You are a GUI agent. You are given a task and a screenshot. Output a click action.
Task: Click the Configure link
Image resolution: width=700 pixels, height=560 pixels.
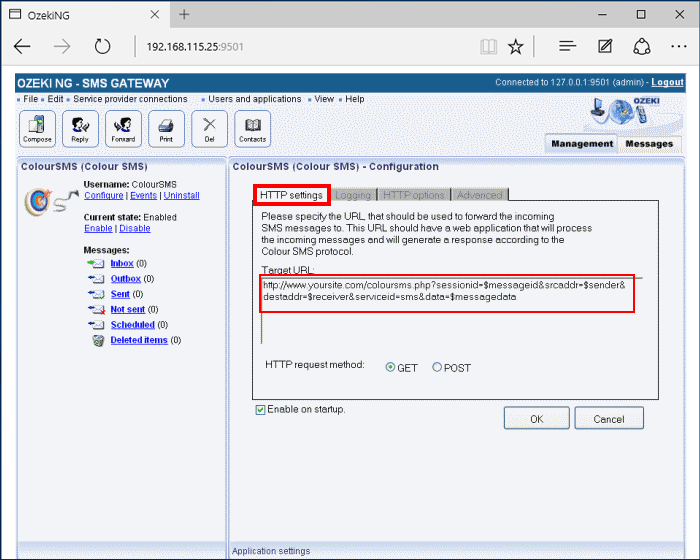coord(104,196)
